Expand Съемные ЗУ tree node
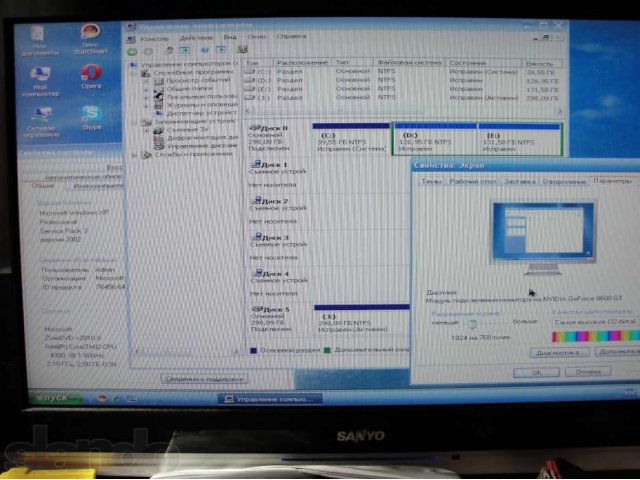The image size is (640, 480). tap(146, 130)
